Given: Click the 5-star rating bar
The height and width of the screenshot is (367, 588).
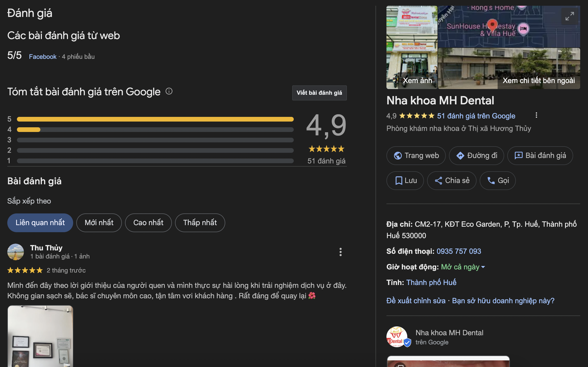Looking at the screenshot, I should pos(155,119).
